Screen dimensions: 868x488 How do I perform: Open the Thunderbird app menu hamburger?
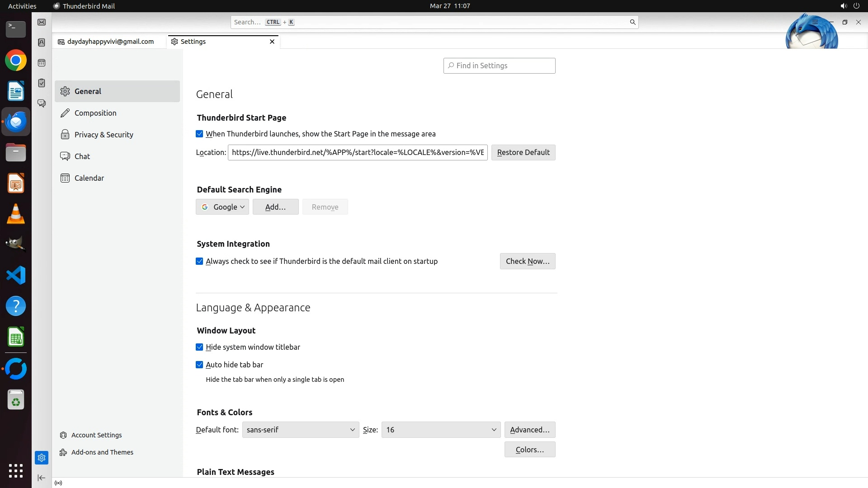point(815,22)
